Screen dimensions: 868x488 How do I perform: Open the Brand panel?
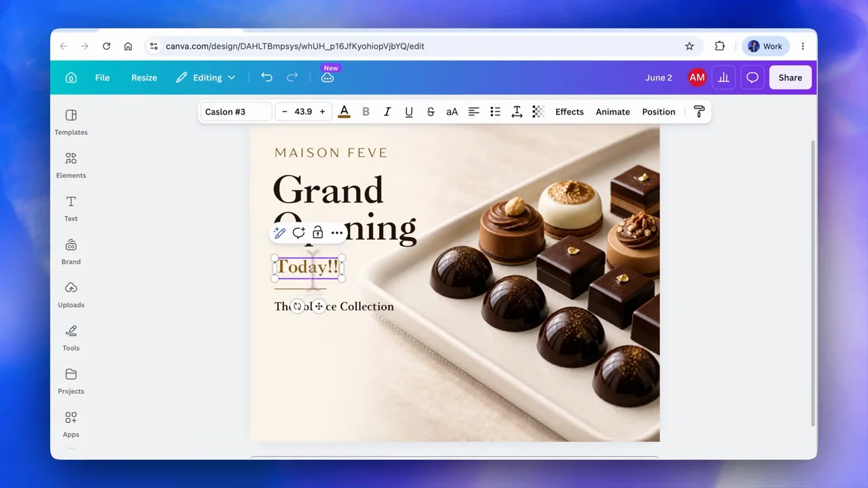coord(71,251)
